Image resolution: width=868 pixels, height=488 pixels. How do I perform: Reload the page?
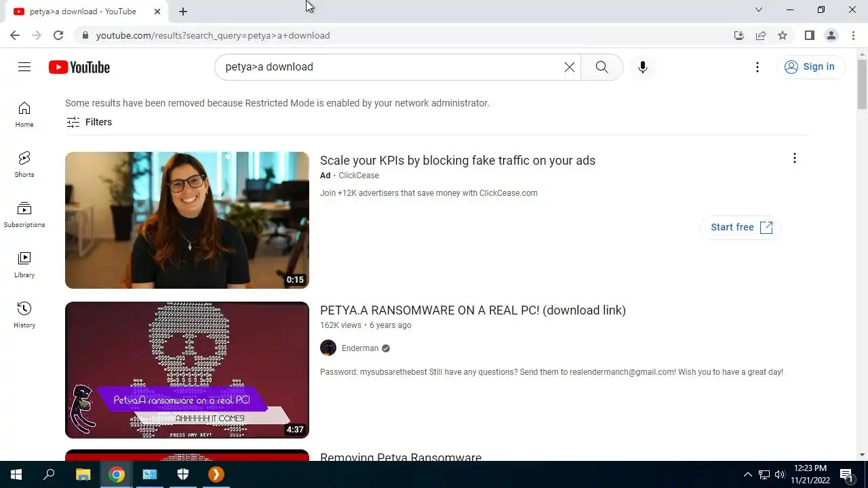pyautogui.click(x=58, y=35)
